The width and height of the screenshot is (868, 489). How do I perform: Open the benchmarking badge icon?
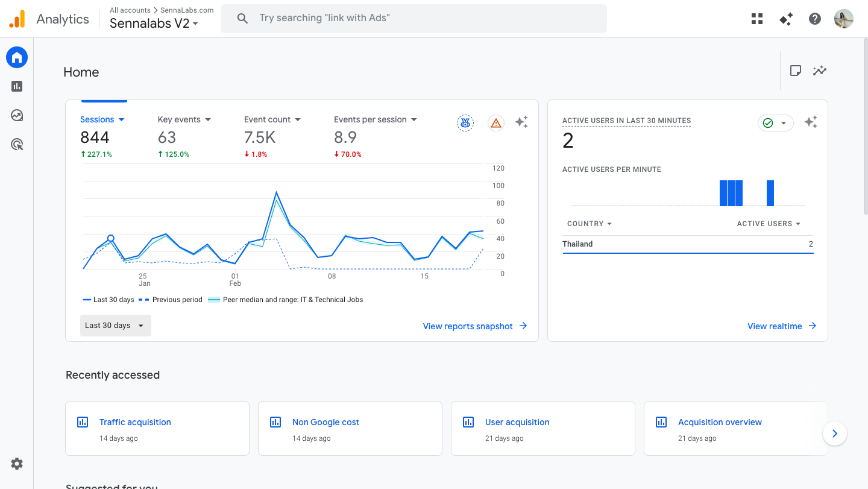465,123
